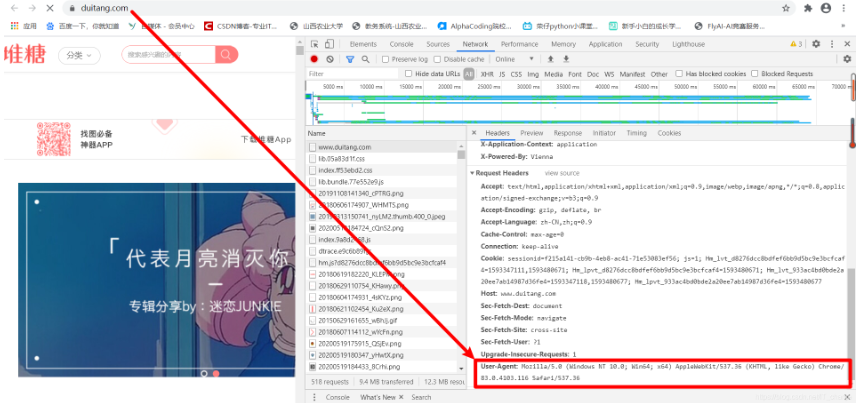Select the Doc filter type
This screenshot has height=403, width=856.
593,74
